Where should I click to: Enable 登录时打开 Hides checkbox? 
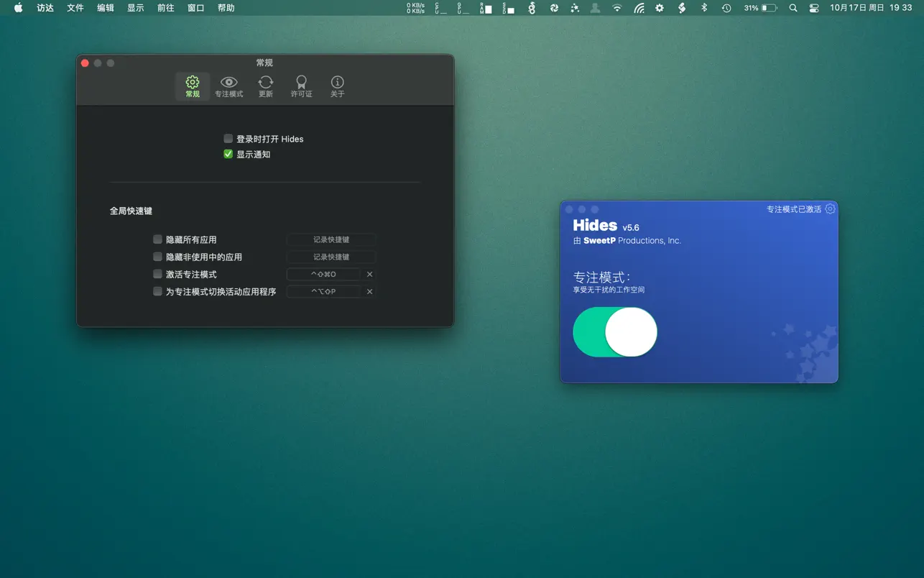pos(228,139)
